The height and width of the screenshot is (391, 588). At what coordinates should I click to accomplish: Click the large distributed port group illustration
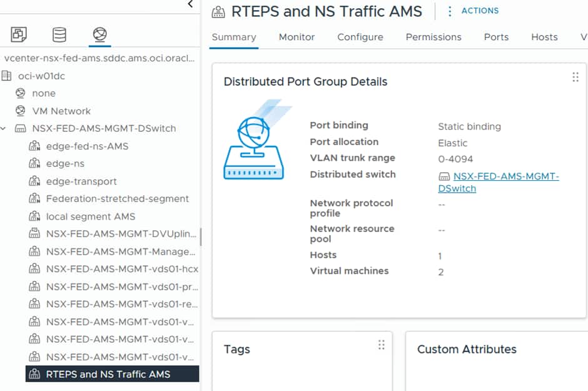pyautogui.click(x=257, y=140)
